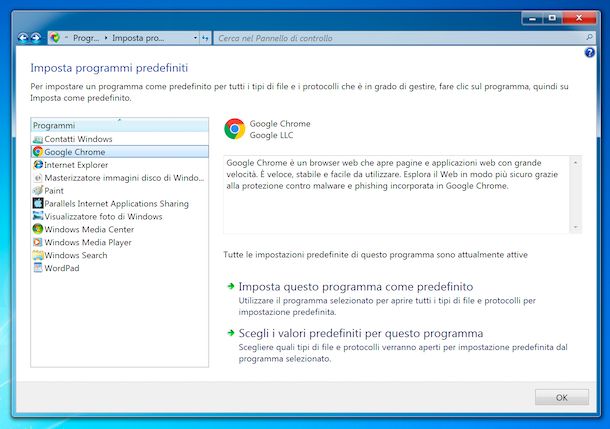Select Visualizzatore foto di Windows text

(103, 216)
